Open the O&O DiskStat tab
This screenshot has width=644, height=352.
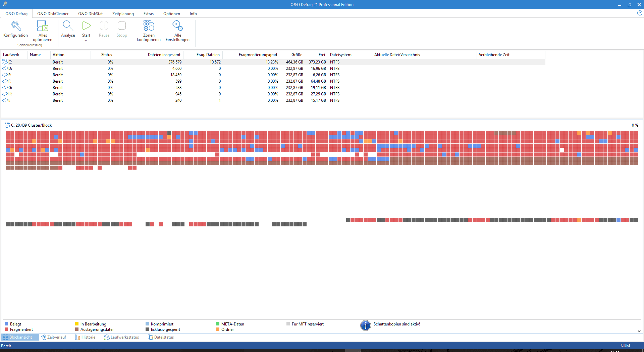coord(90,14)
